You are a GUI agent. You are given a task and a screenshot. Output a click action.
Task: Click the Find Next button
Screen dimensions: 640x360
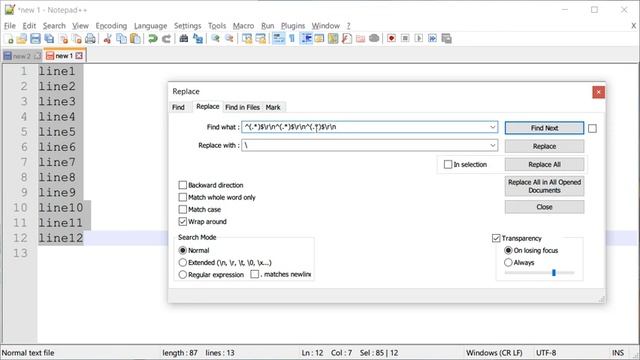tap(544, 128)
